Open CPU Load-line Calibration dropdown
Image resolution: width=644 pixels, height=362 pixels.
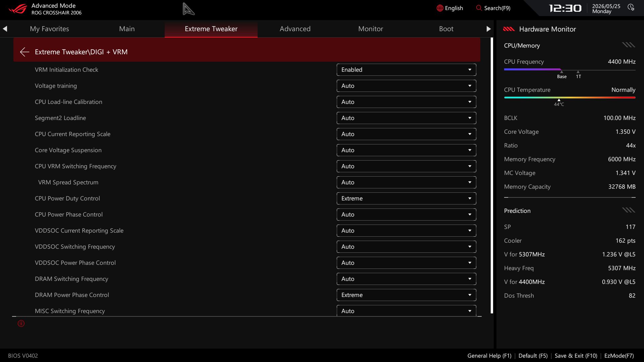click(406, 102)
